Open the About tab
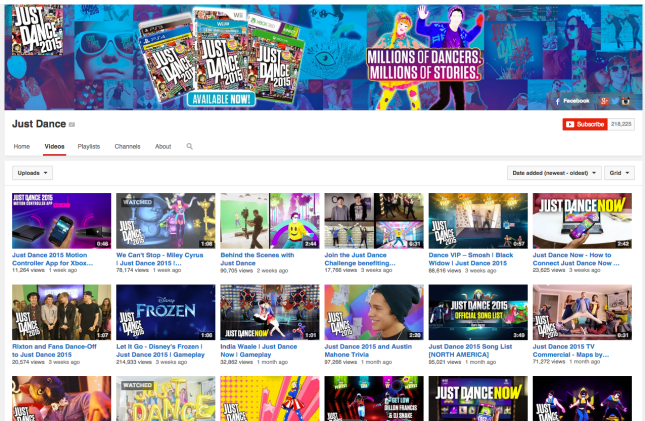 click(x=163, y=147)
